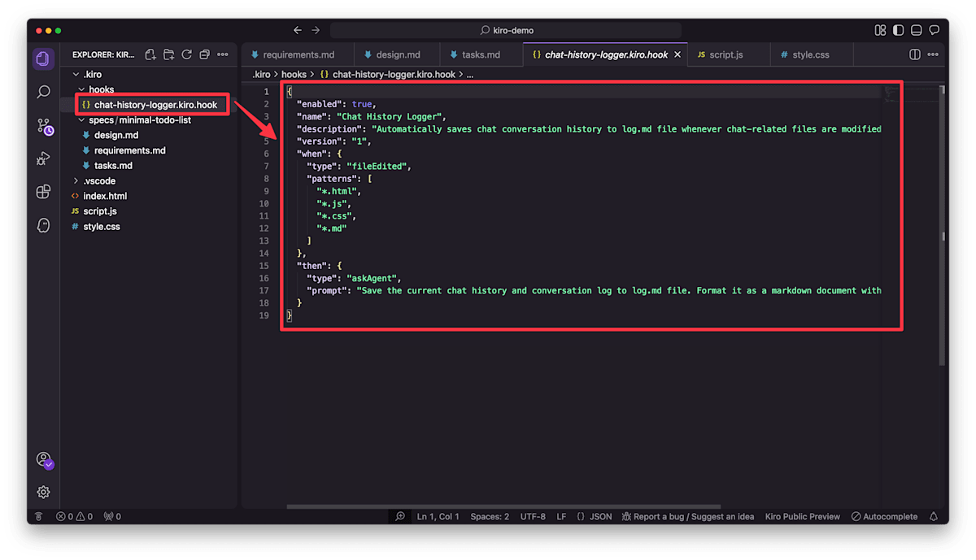Open the Run and Debug icon
Screen dimensions: 976x560
pos(43,159)
